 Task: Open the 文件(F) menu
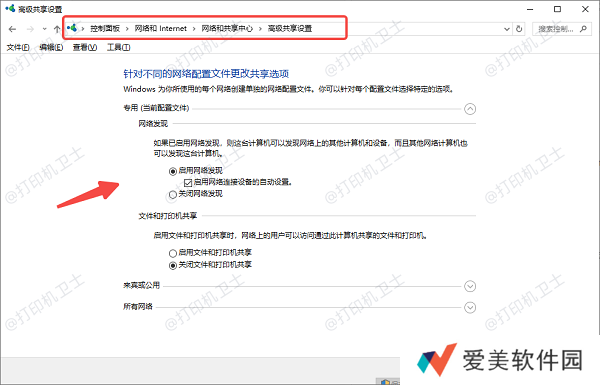[18, 47]
